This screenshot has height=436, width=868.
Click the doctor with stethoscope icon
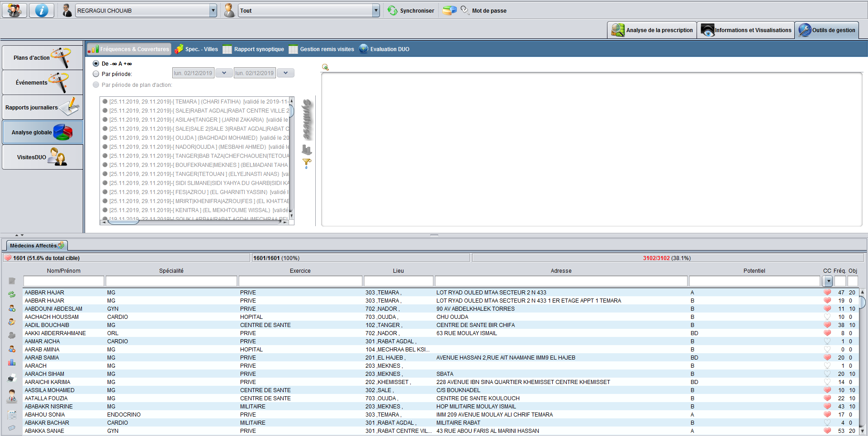point(12,396)
